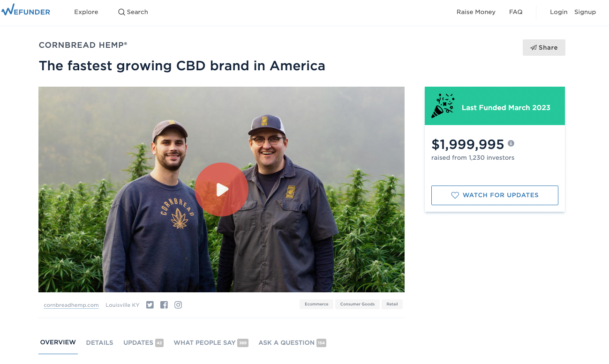The width and height of the screenshot is (609, 364).
Task: Switch to the Updates tab
Action: [x=143, y=343]
